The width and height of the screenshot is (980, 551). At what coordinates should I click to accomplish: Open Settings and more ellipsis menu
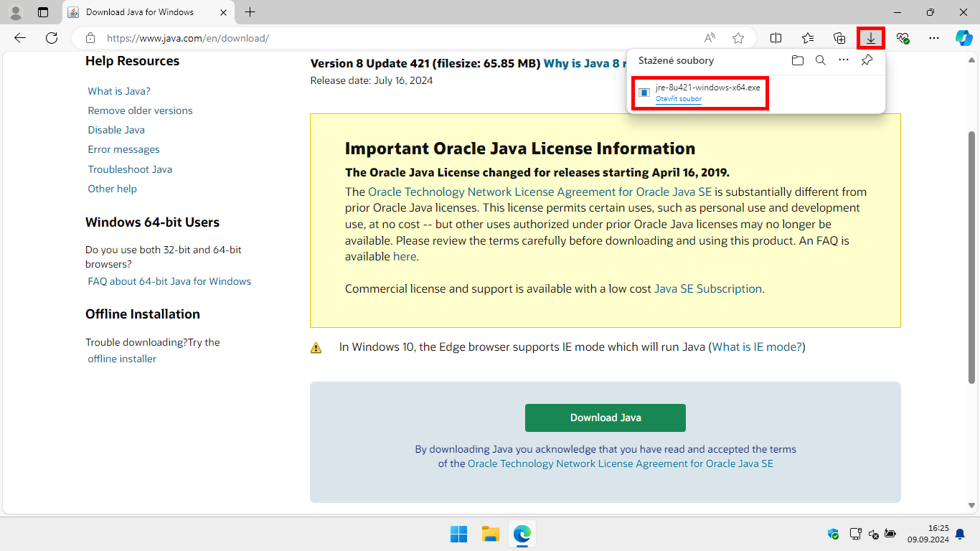pos(933,38)
